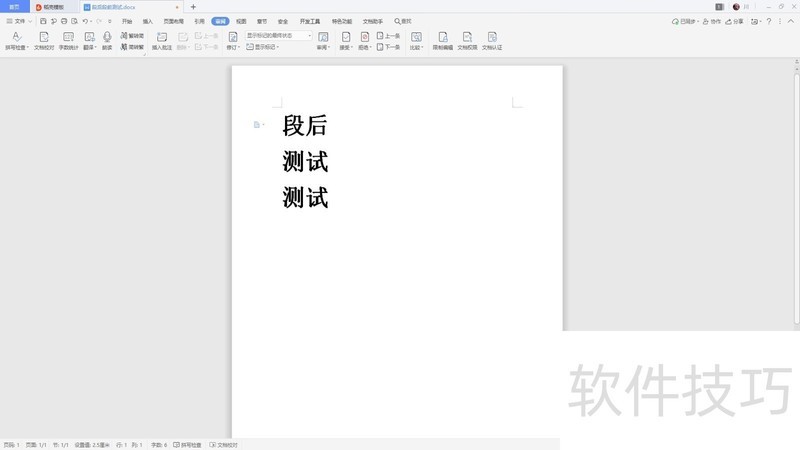Click the 页面: 1/1 status bar entry
The width and height of the screenshot is (800, 450).
[x=36, y=445]
